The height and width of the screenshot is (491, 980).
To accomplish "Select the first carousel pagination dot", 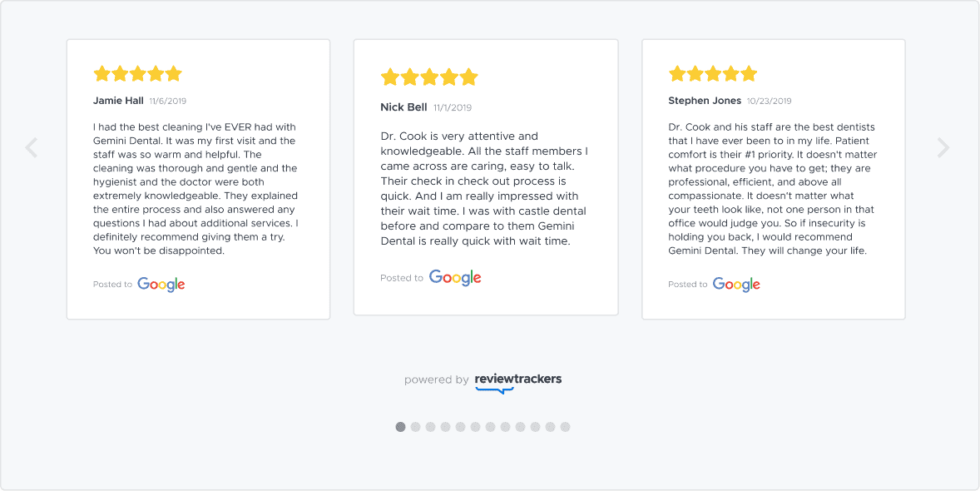I will pyautogui.click(x=401, y=427).
